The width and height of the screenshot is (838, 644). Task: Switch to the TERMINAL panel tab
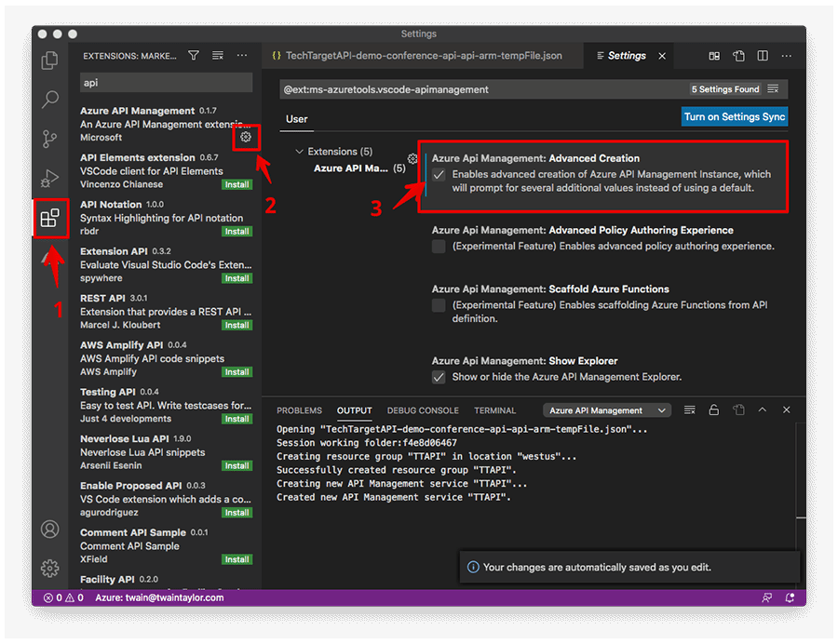(494, 410)
